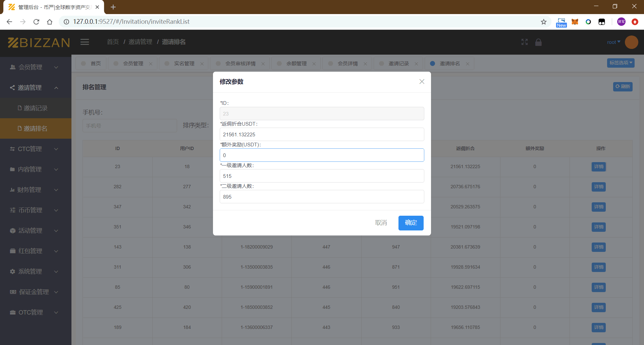Open the MetaMask fox extension
This screenshot has width=644, height=345.
[x=575, y=22]
